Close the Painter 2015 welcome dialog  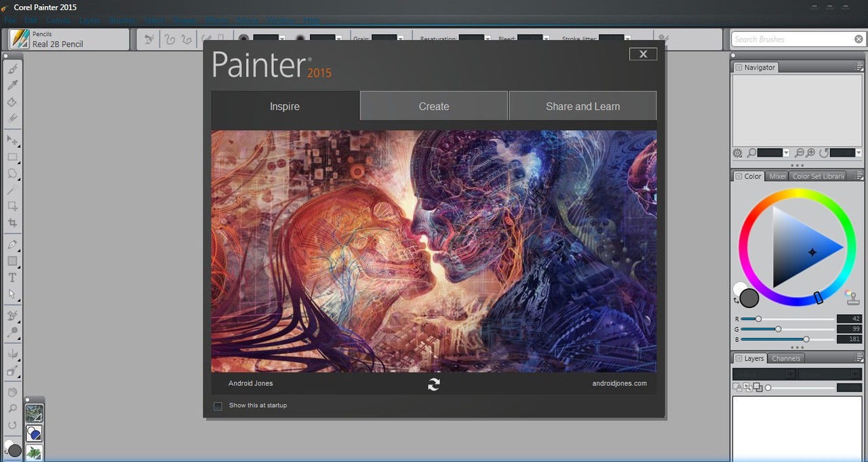[x=643, y=54]
